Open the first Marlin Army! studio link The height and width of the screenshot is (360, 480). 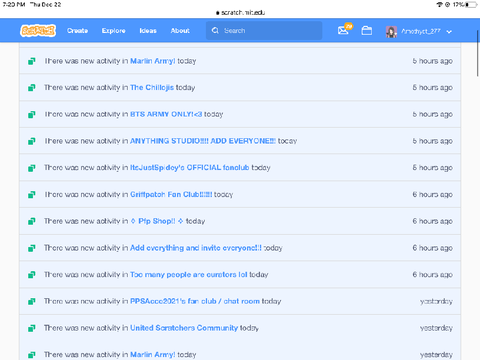point(153,61)
